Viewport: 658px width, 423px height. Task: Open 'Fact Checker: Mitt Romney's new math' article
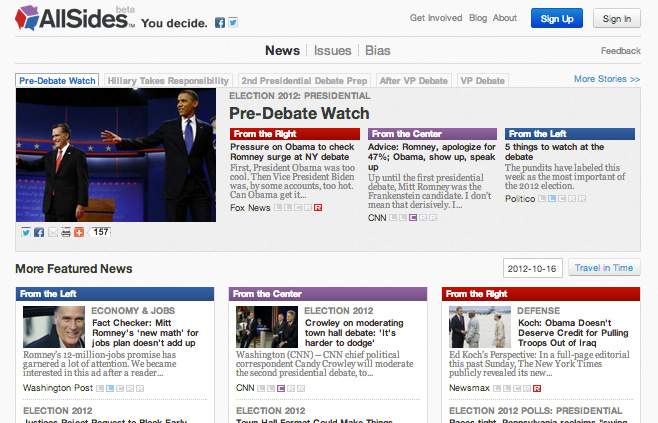click(x=145, y=333)
